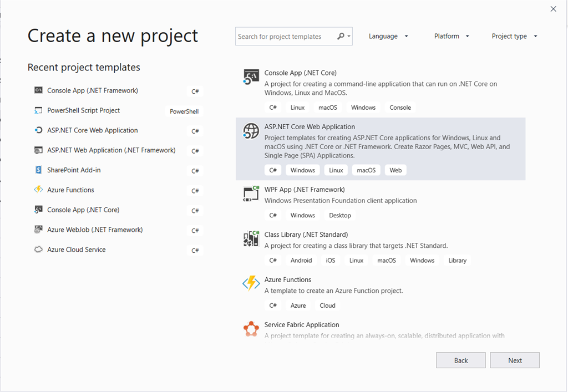Choose the Class Library (.NET Standard) icon

tap(251, 238)
